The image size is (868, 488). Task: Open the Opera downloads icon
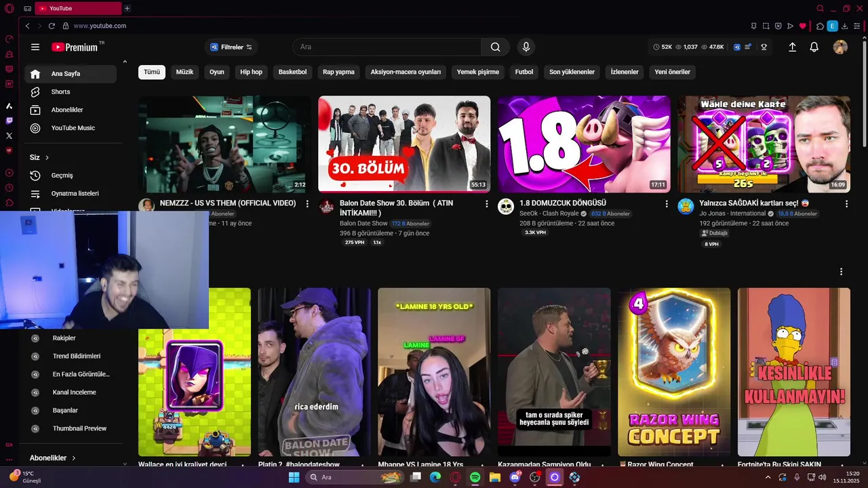[x=845, y=26]
